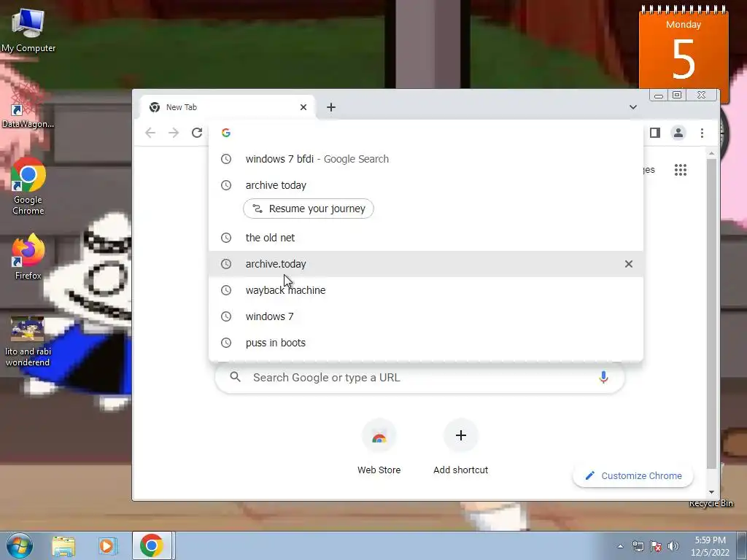Select suggestion the old net
Image resolution: width=747 pixels, height=560 pixels.
[426, 238]
